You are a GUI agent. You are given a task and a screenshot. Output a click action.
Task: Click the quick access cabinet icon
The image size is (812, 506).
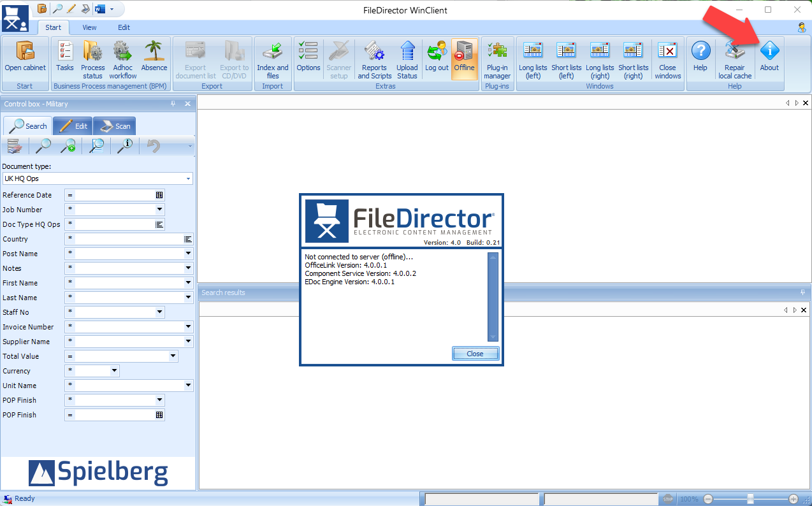[x=42, y=9]
